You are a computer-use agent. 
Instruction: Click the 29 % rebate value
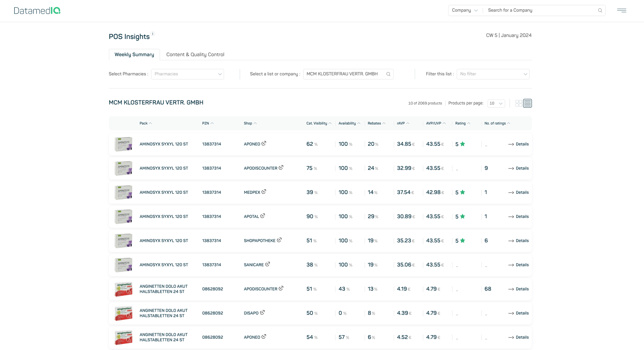(x=373, y=216)
